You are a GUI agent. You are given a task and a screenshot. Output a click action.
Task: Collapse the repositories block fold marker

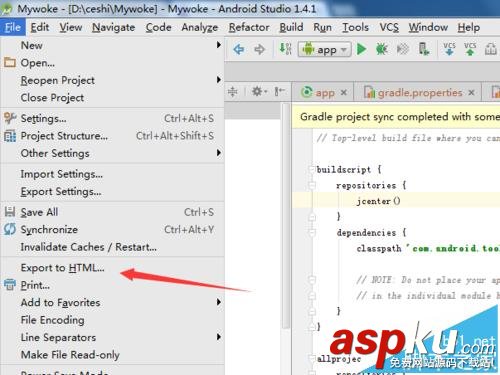click(x=312, y=185)
